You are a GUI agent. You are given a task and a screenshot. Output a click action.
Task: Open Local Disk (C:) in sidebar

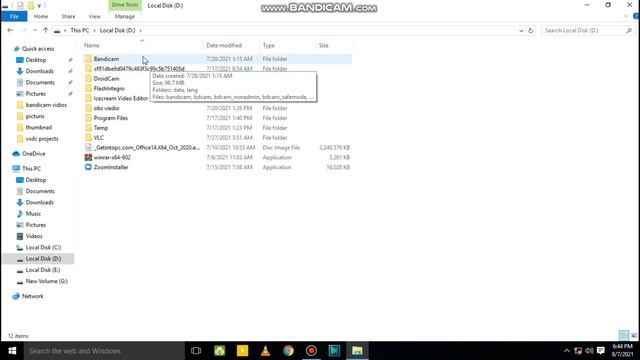tap(43, 247)
